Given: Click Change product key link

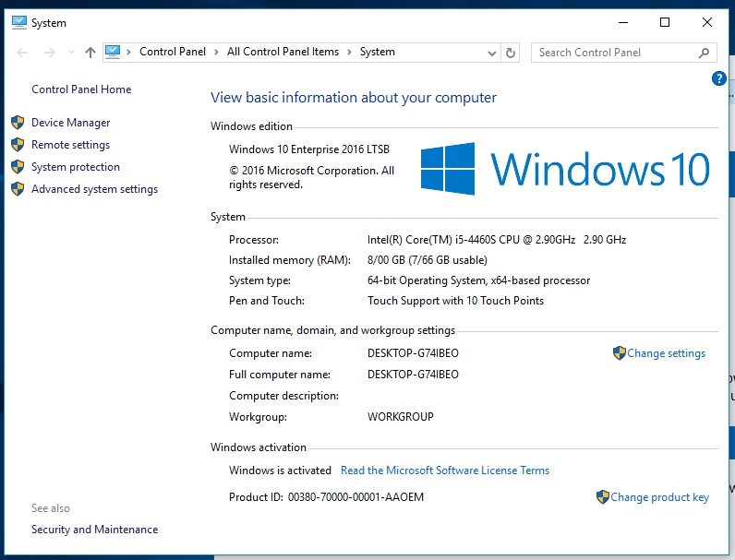Looking at the screenshot, I should click(x=659, y=497).
